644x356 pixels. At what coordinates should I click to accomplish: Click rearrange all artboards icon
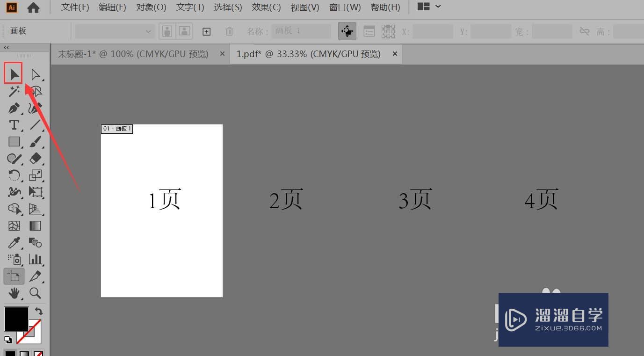(x=388, y=31)
